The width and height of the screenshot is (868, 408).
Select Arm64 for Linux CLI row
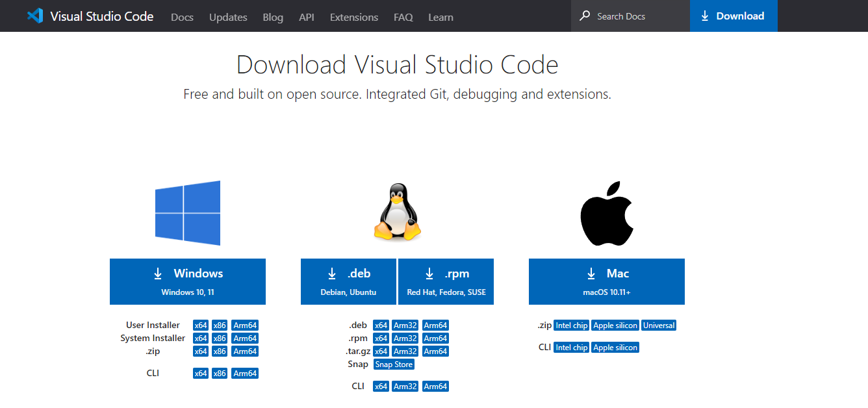(435, 387)
